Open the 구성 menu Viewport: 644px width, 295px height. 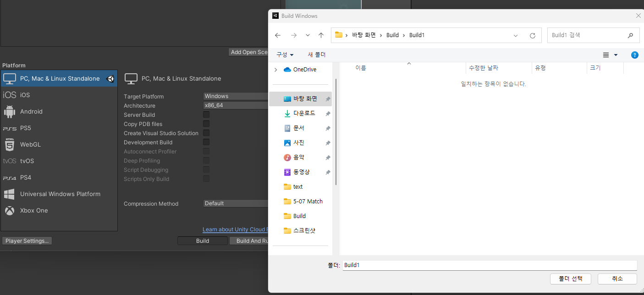coord(285,55)
